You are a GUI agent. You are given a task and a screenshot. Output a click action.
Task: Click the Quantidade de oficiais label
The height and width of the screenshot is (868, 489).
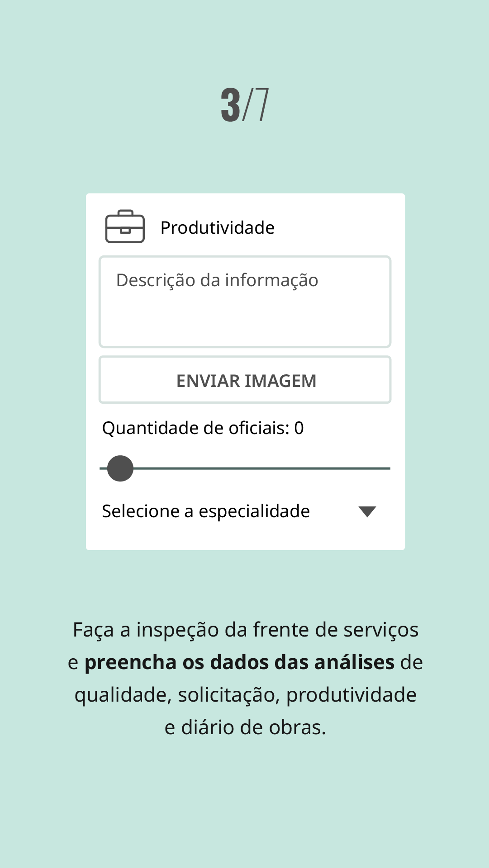point(195,428)
